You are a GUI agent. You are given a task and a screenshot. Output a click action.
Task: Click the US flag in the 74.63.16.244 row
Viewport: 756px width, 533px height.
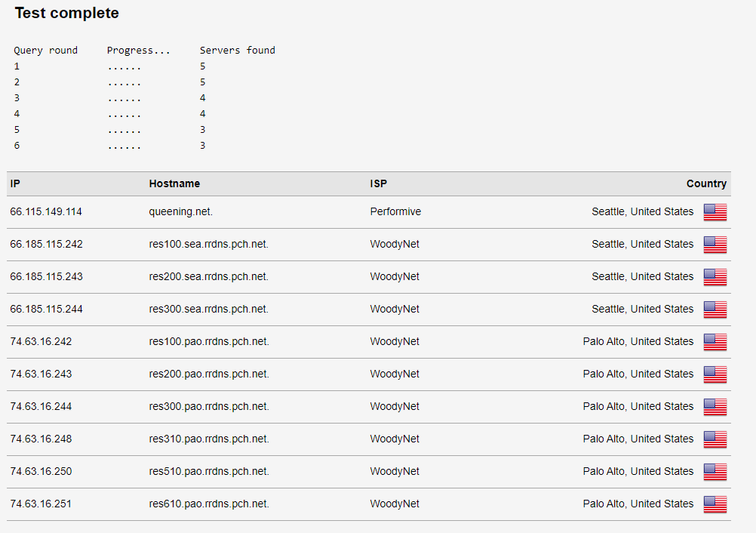pos(715,407)
